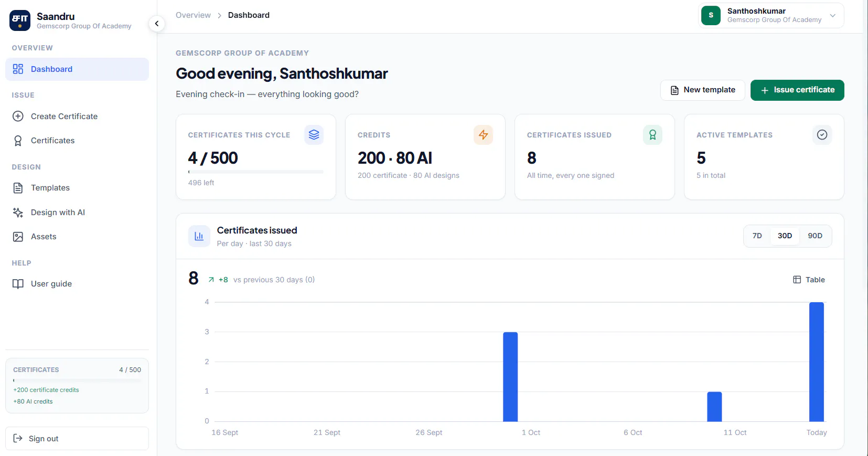Click the tallest bar for Today in chart
The width and height of the screenshot is (868, 456).
pos(817,362)
